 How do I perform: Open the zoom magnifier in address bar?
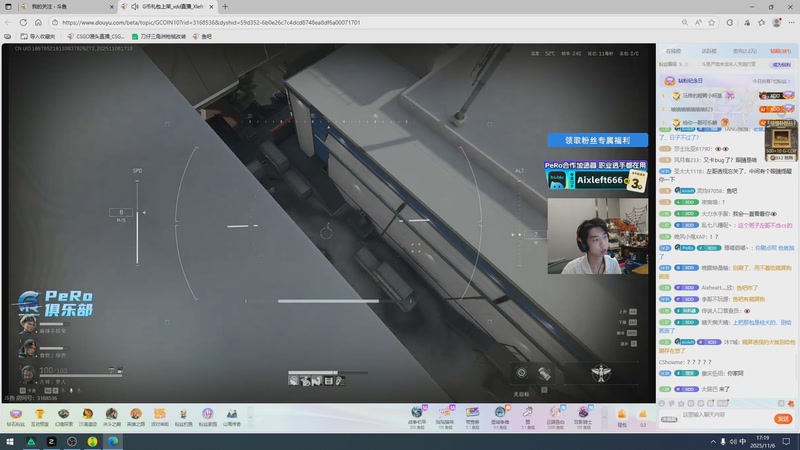click(685, 22)
